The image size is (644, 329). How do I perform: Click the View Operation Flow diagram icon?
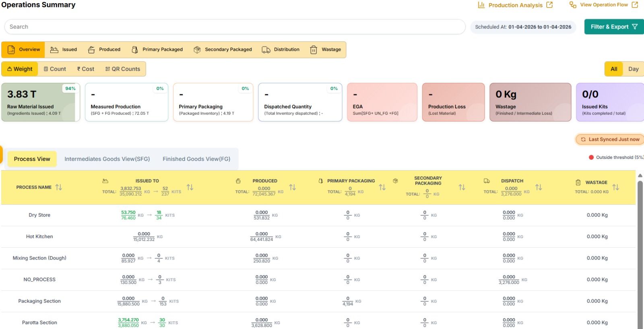[x=573, y=5]
